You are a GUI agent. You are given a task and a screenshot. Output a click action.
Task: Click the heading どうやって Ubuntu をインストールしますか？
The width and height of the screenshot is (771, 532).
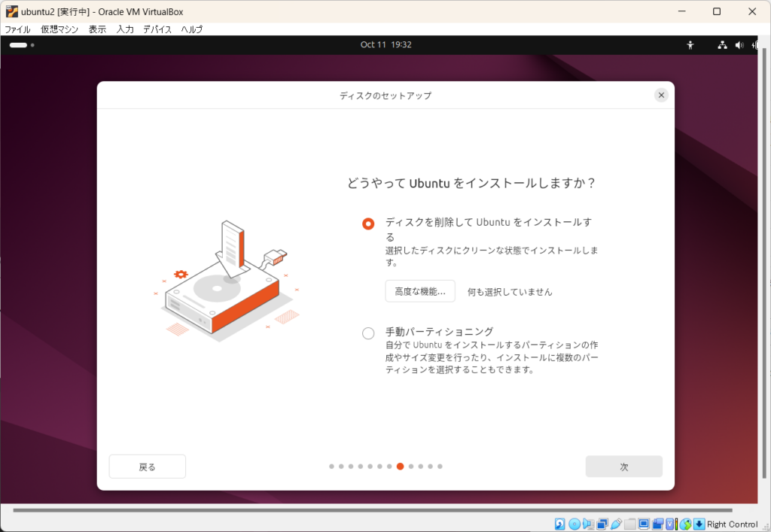(471, 184)
